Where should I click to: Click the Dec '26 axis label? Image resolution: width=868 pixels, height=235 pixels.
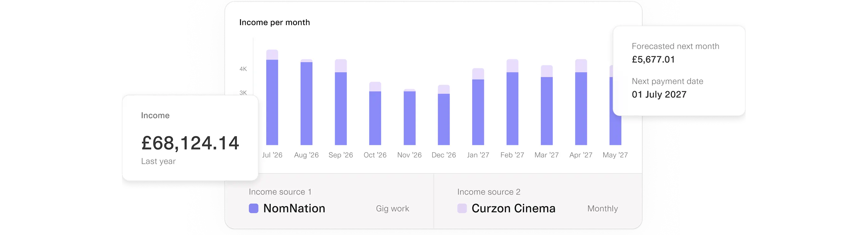pyautogui.click(x=444, y=155)
